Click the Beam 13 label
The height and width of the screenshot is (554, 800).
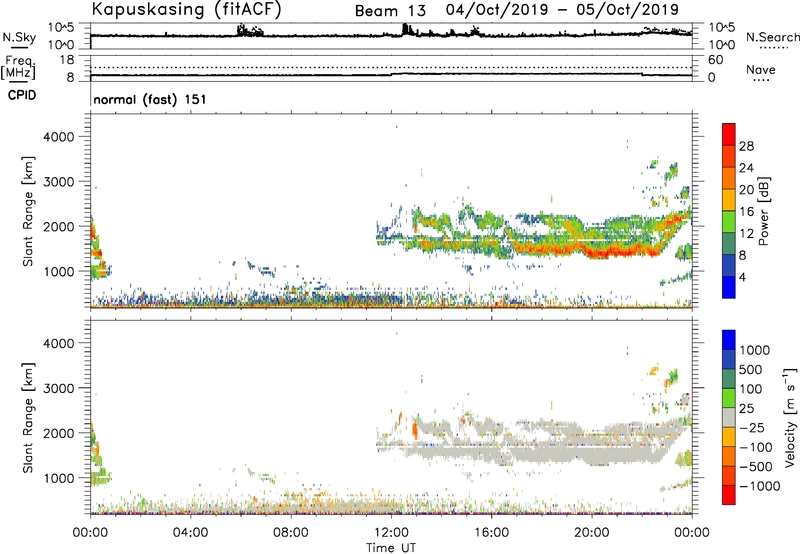point(390,11)
